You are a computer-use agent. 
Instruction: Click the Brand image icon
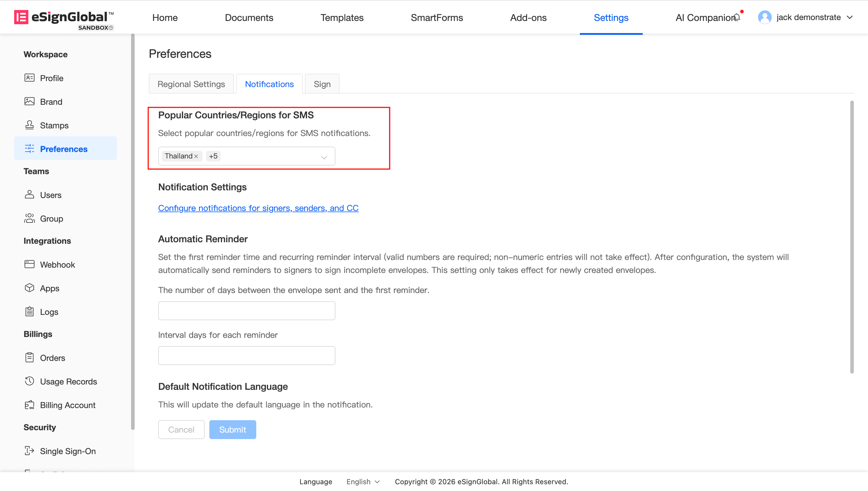click(29, 102)
